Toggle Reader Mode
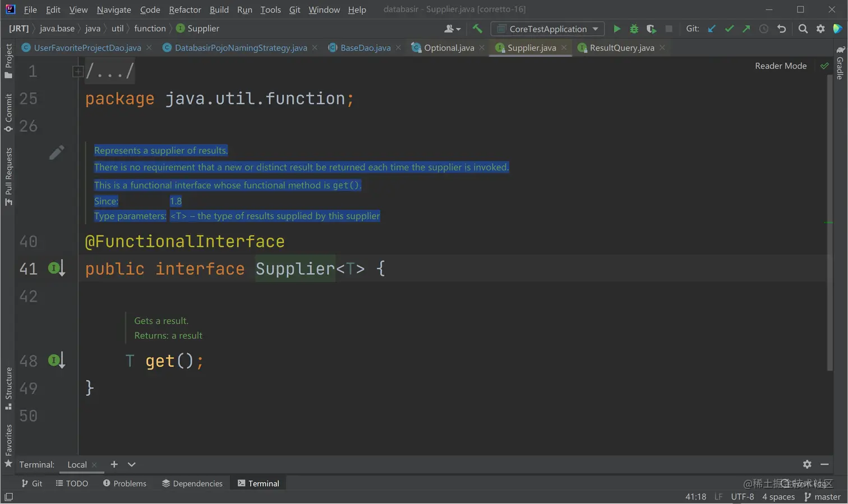 pos(781,66)
